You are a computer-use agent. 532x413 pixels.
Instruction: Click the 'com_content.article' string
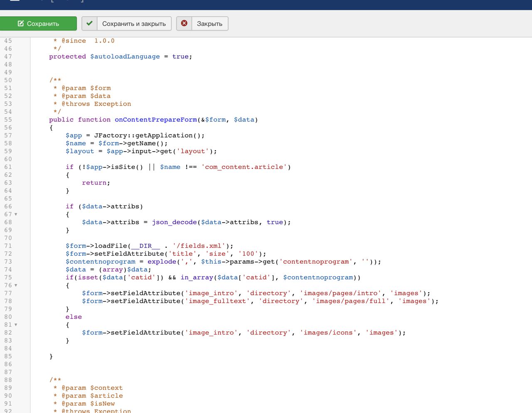coord(244,167)
